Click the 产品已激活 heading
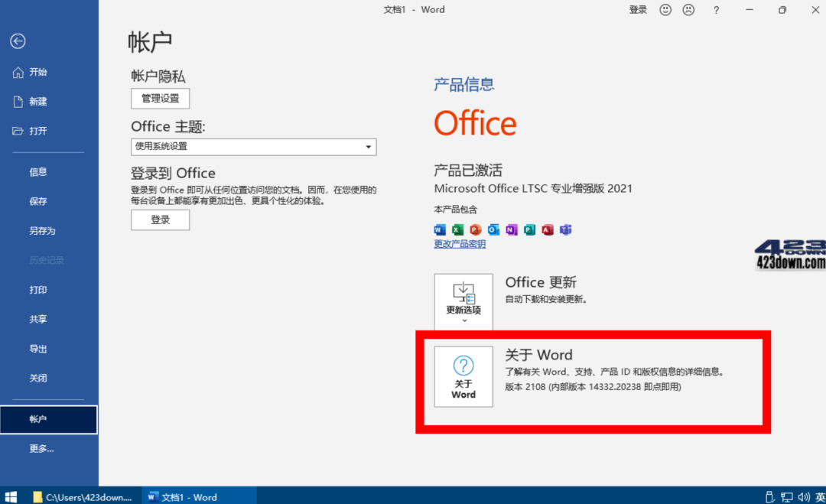The height and width of the screenshot is (504, 826). (x=468, y=170)
